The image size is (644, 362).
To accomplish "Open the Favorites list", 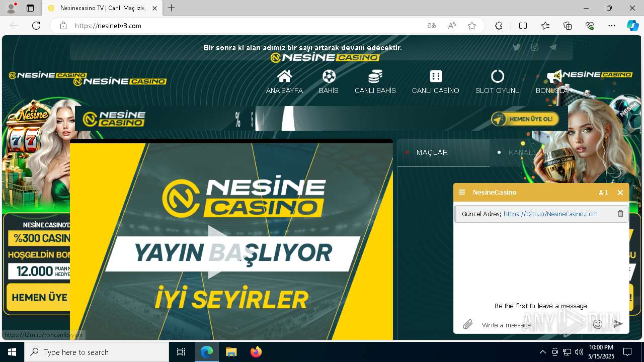I will (x=545, y=26).
